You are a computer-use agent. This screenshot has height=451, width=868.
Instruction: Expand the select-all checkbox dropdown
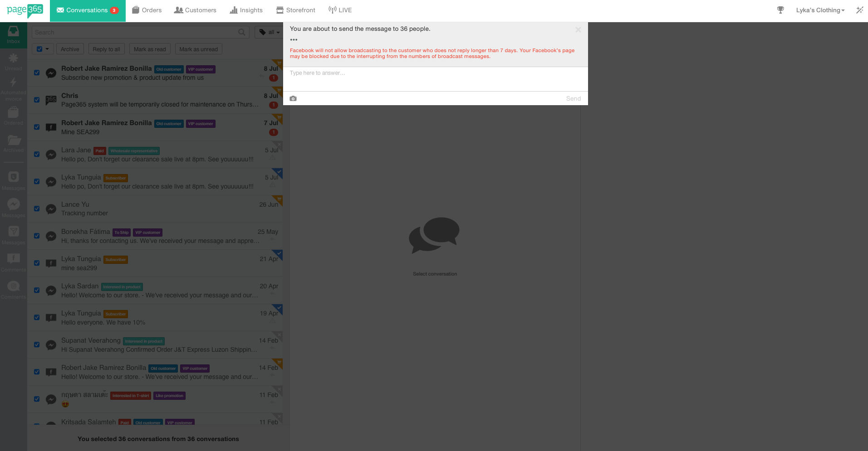[x=47, y=49]
